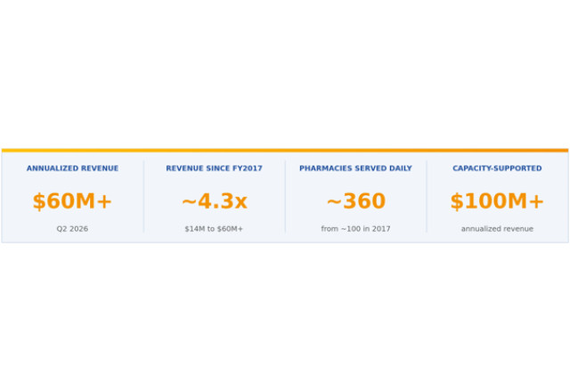570x392 pixels.
Task: Click divider between Revenue Since and Pharmacies Served
Action: click(x=285, y=196)
